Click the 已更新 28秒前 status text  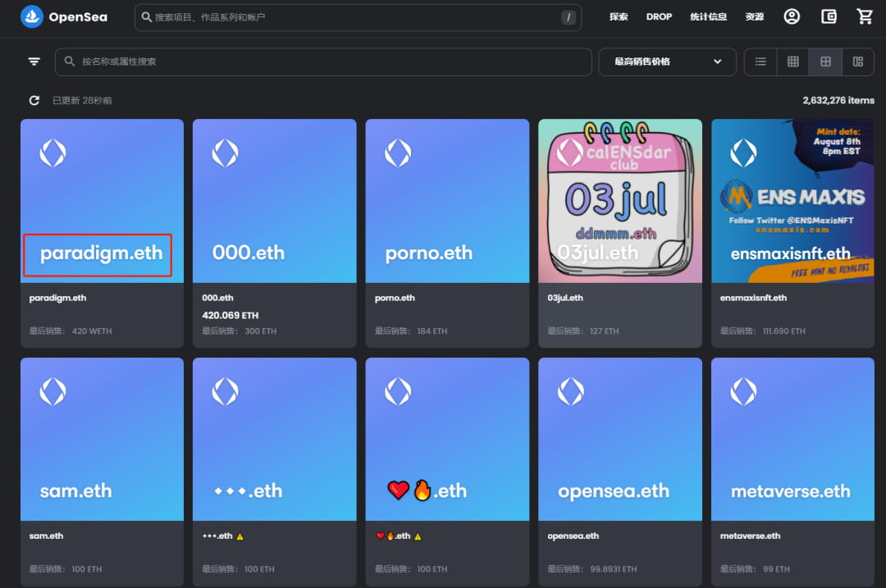[x=82, y=100]
